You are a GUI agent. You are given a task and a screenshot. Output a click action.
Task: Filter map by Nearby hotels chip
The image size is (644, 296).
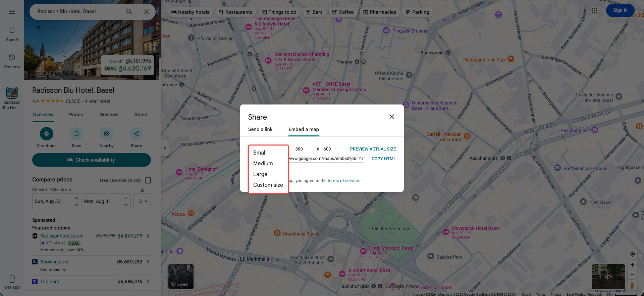tap(190, 12)
